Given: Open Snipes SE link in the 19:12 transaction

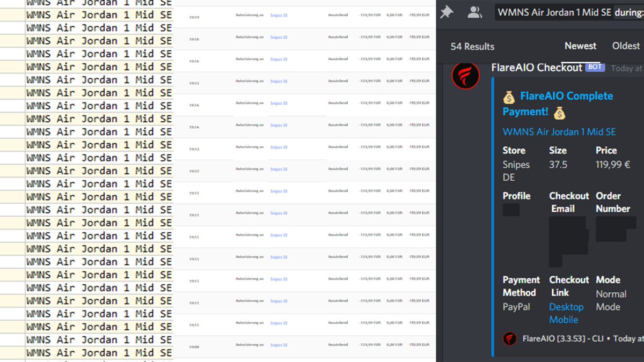Looking at the screenshot, I should (x=279, y=169).
